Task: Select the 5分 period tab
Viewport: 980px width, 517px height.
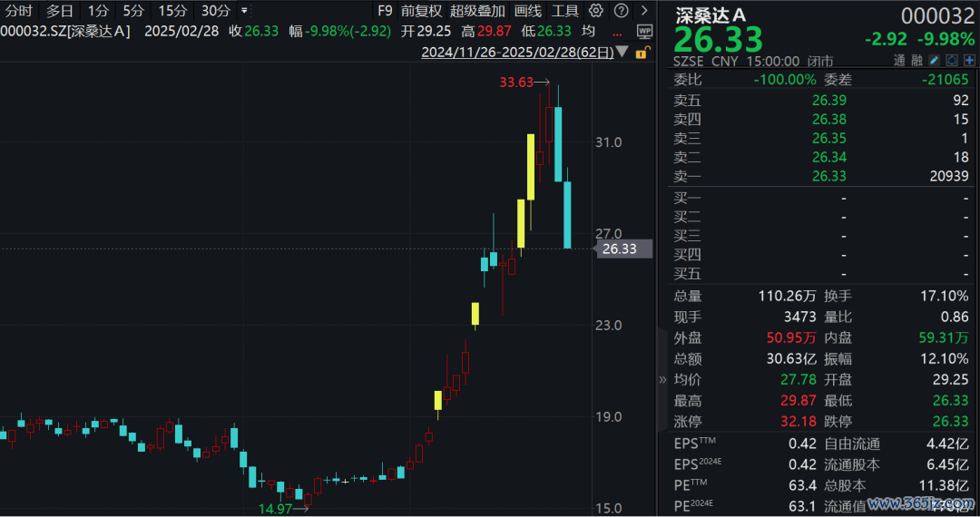Action: tap(133, 11)
